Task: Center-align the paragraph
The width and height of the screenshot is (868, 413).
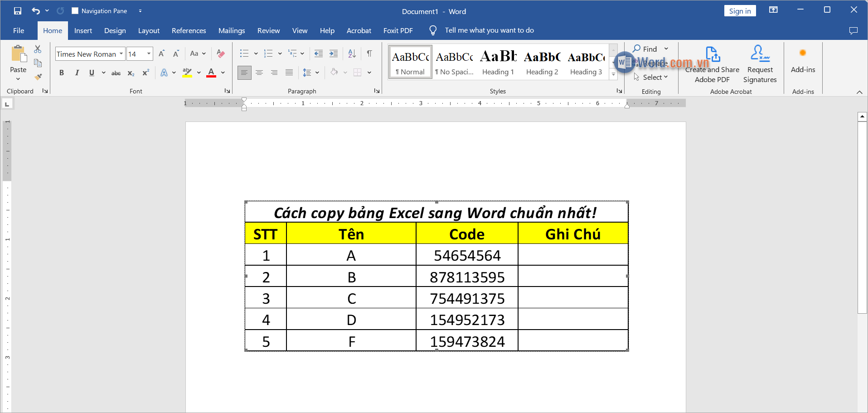Action: pos(259,73)
